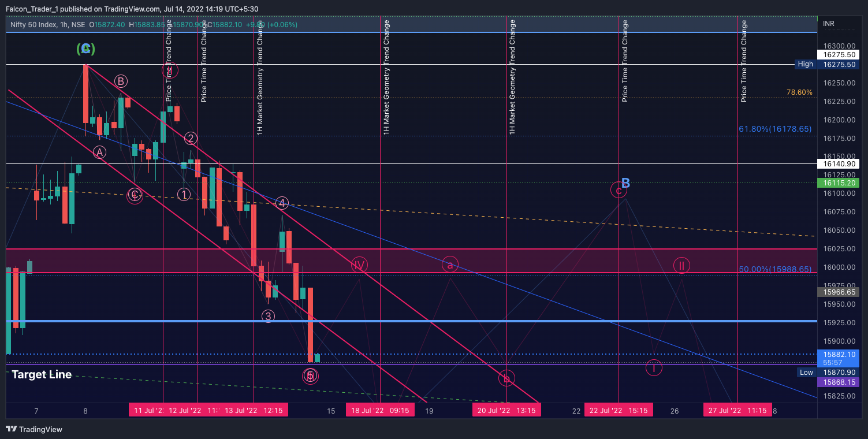Select the circled lowercase b wave label
This screenshot has width=868, height=439.
pos(506,378)
